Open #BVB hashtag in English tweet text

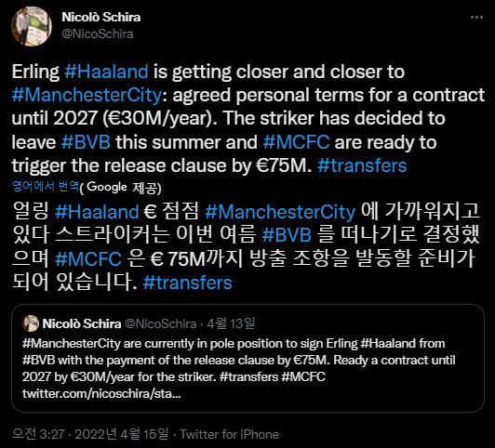[x=86, y=142]
